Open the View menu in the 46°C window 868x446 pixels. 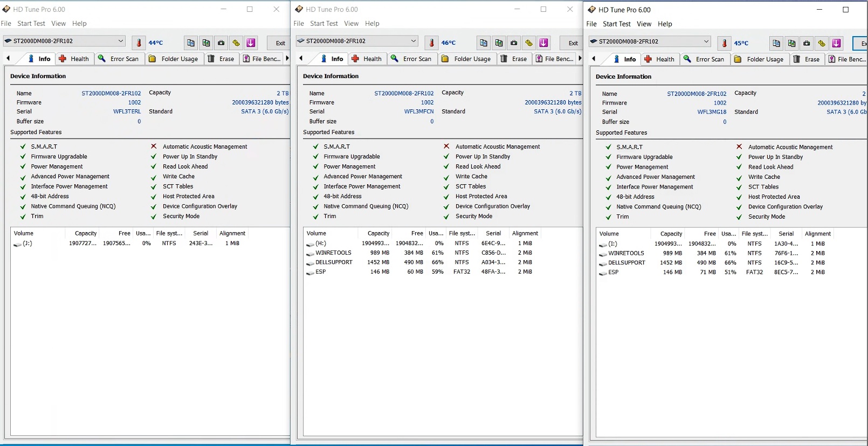(x=352, y=24)
